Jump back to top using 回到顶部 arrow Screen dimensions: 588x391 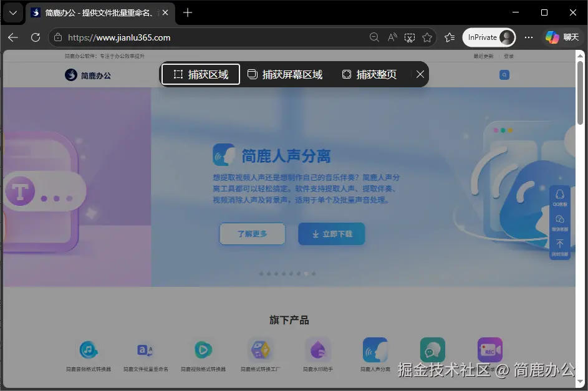tap(560, 244)
